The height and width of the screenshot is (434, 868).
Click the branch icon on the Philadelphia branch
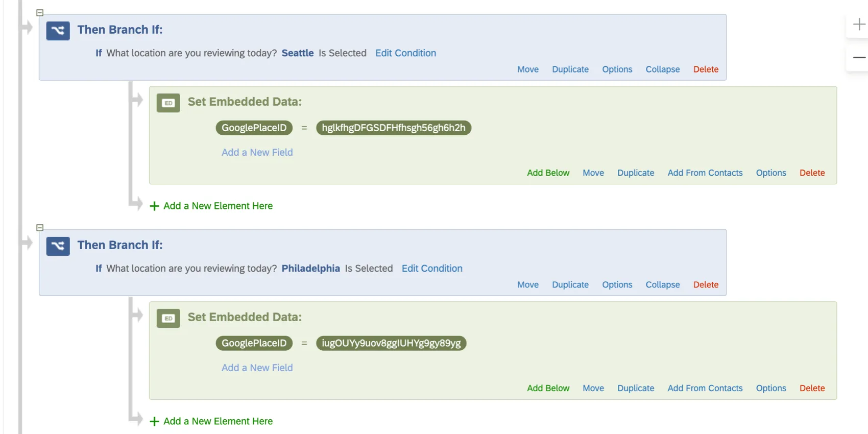pos(57,246)
